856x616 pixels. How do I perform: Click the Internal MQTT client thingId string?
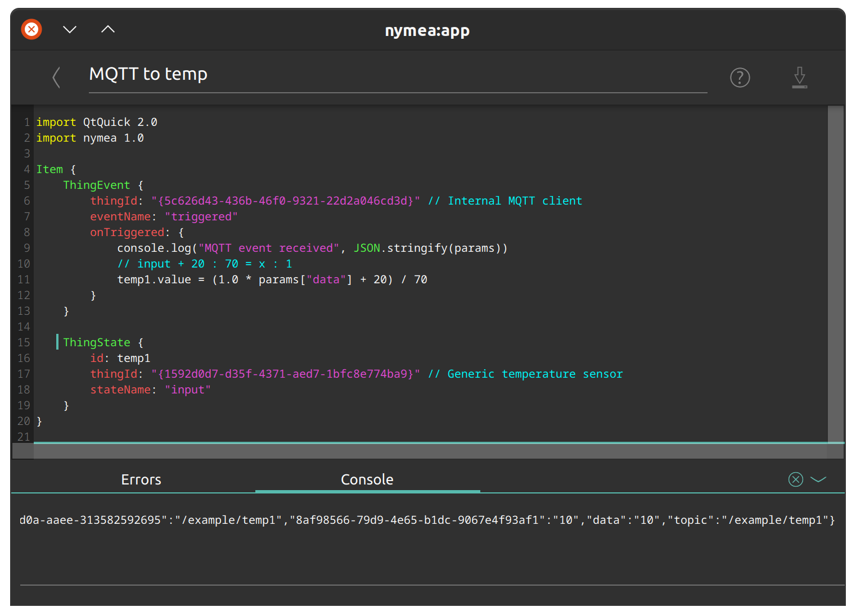(286, 201)
